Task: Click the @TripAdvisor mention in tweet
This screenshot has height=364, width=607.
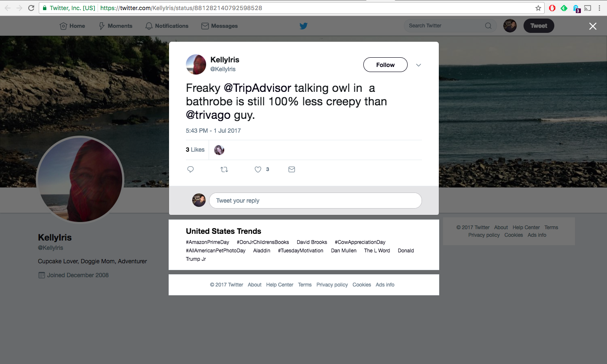Action: [x=257, y=88]
